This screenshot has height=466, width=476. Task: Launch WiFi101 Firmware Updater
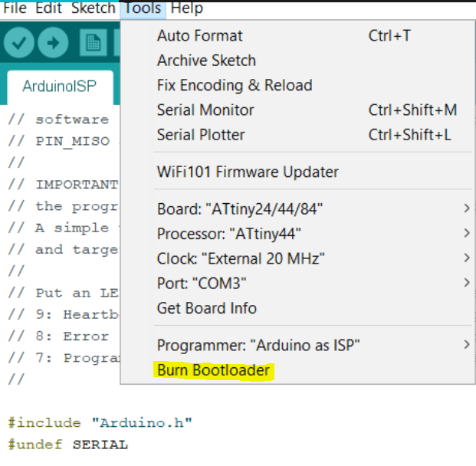tap(248, 172)
